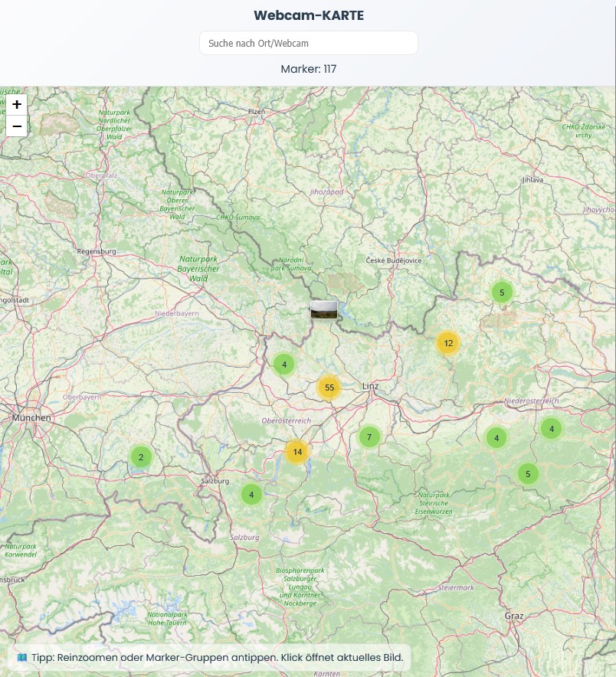616x677 pixels.
Task: Click the České Budějovice map label
Action: (394, 260)
